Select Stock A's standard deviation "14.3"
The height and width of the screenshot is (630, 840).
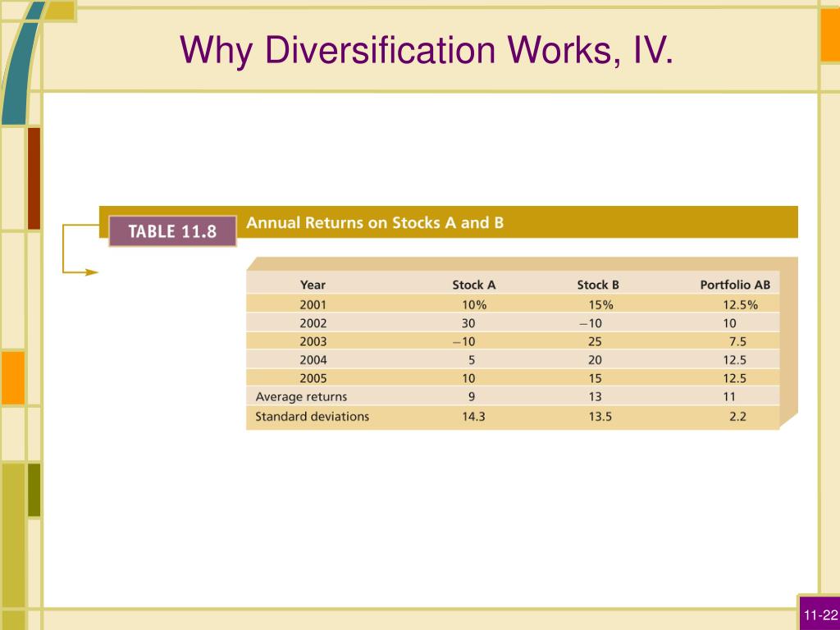coord(473,416)
